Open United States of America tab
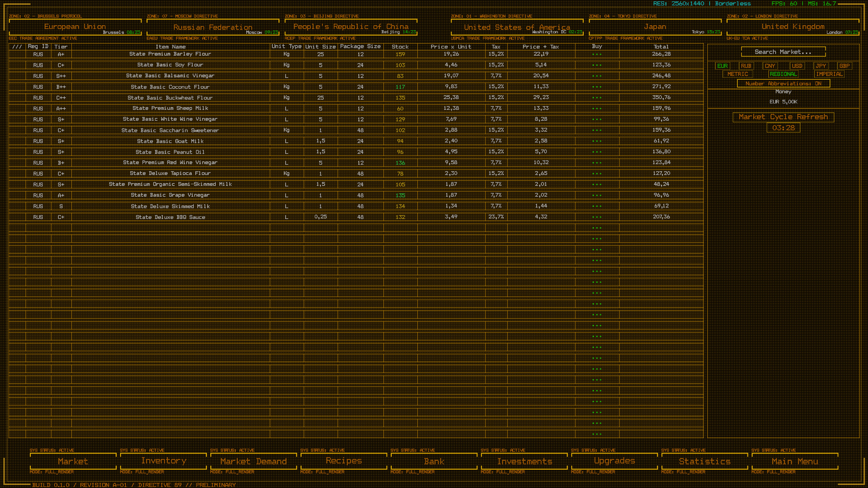 [517, 27]
